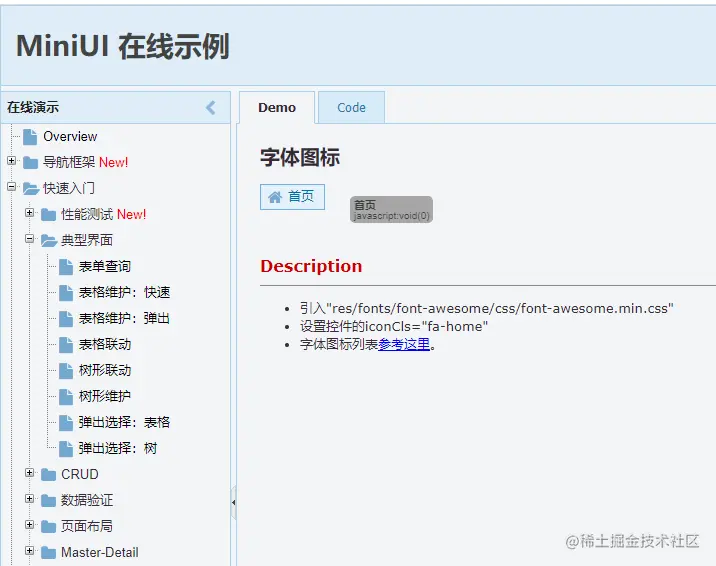The width and height of the screenshot is (716, 566).
Task: Click the MiniUI 在线示例 page title
Action: click(122, 47)
